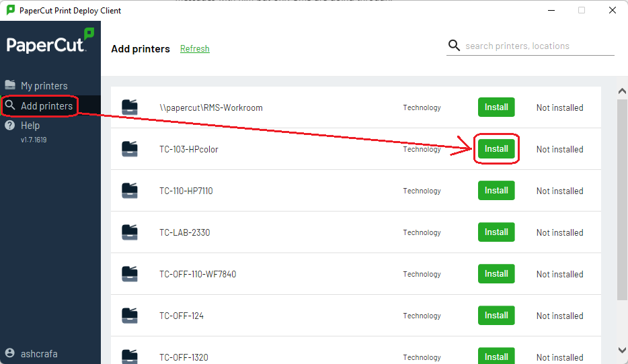Minimize the PaperCut Print Deploy Client window
The height and width of the screenshot is (364, 628).
click(551, 10)
